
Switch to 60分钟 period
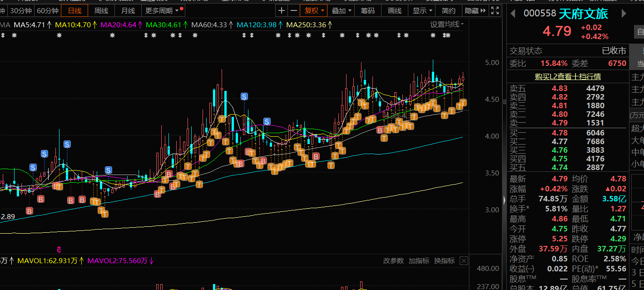pyautogui.click(x=48, y=10)
